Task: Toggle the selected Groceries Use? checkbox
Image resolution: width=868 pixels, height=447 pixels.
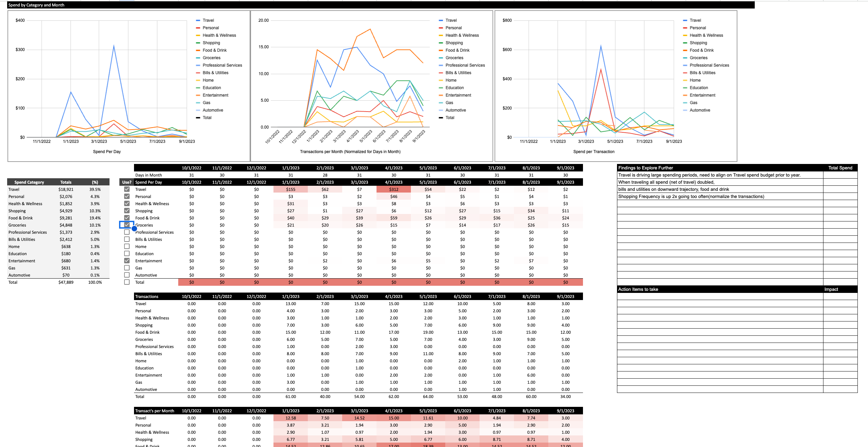Action: (127, 225)
